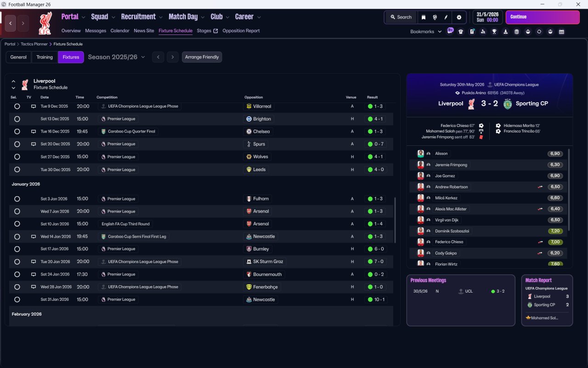
Task: Click the Date column header
Action: [x=45, y=97]
